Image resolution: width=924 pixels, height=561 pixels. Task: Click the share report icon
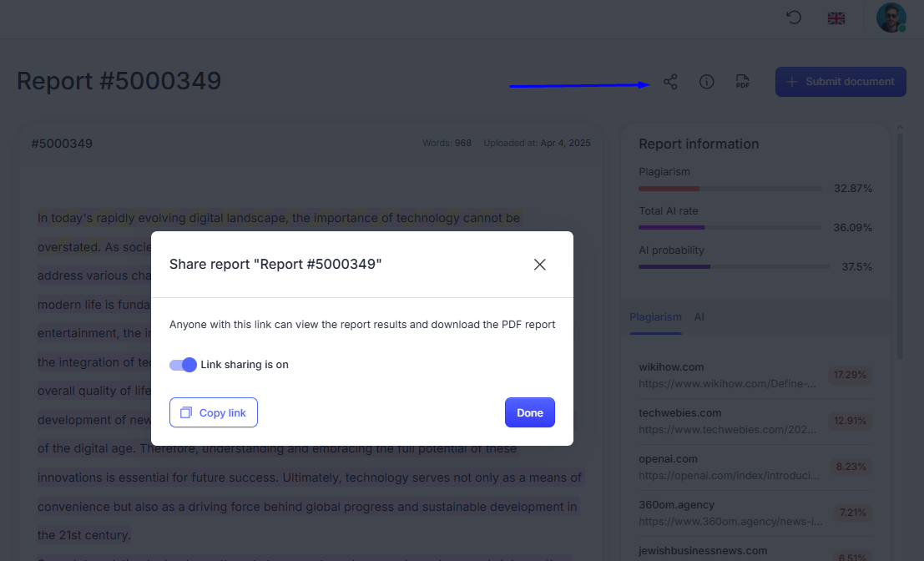[670, 82]
